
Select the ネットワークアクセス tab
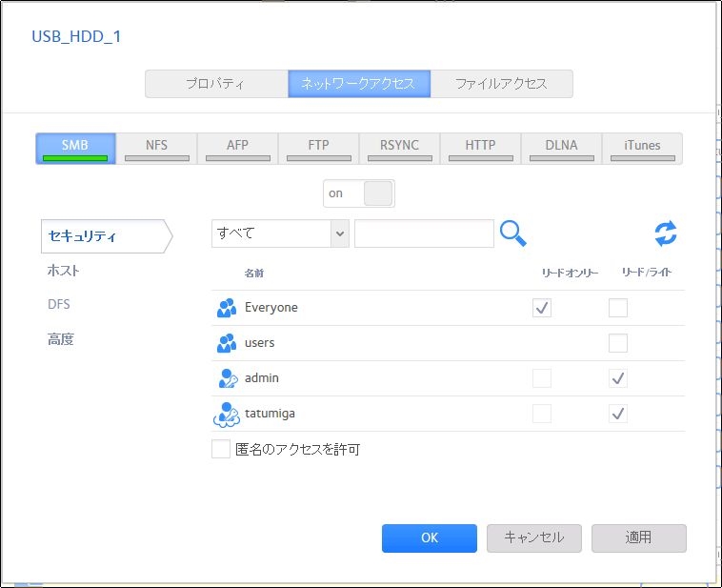tap(359, 84)
